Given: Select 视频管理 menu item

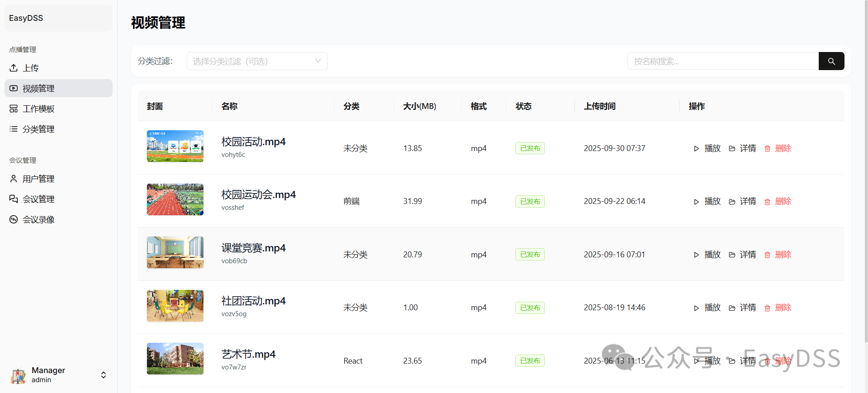Looking at the screenshot, I should (38, 89).
